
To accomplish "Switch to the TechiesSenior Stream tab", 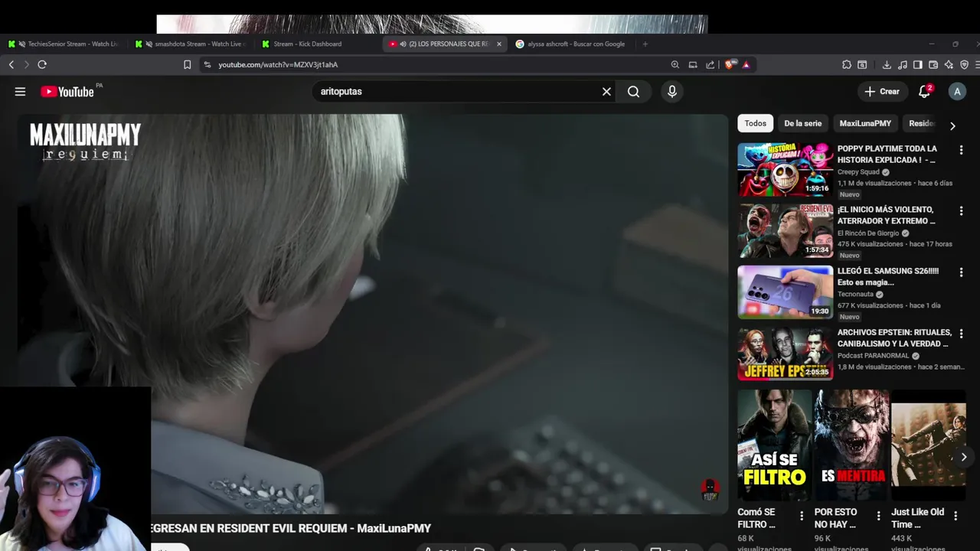I will click(x=64, y=44).
